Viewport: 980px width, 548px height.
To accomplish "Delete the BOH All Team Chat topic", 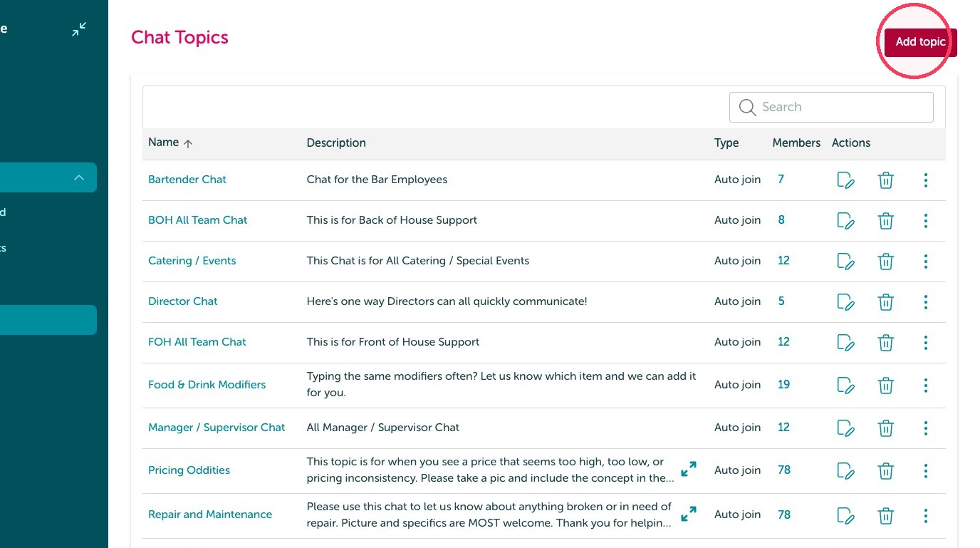I will coord(885,221).
